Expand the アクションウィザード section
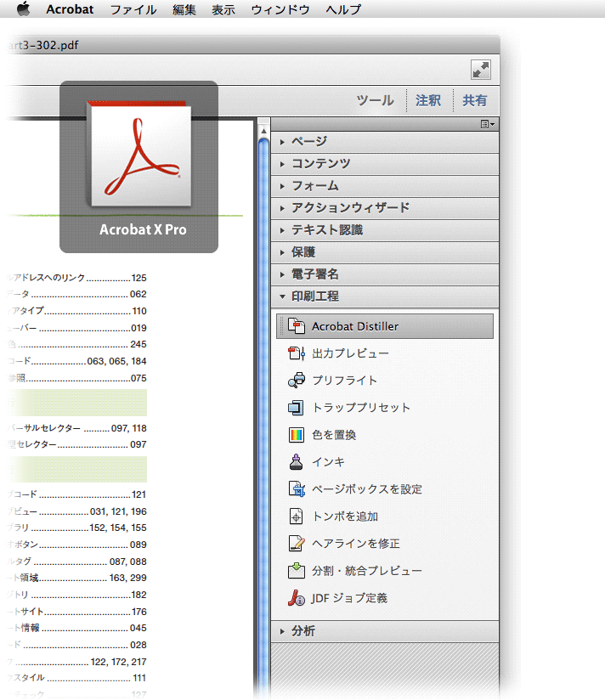Screen dimensions: 605x700 pyautogui.click(x=385, y=208)
